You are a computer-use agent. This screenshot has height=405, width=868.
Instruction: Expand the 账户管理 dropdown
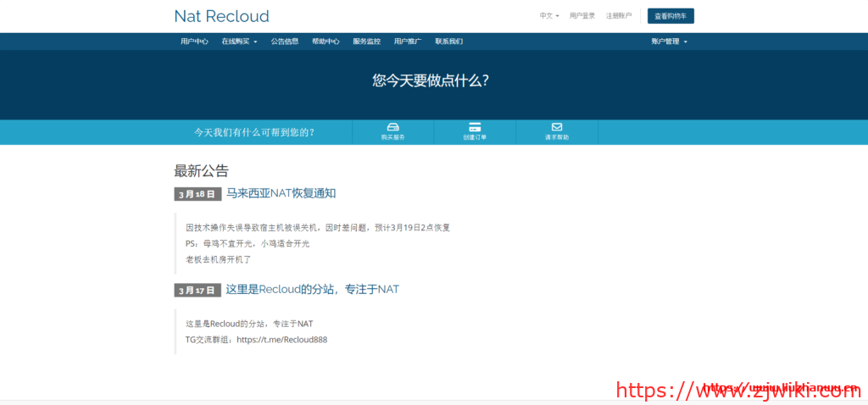coord(670,42)
